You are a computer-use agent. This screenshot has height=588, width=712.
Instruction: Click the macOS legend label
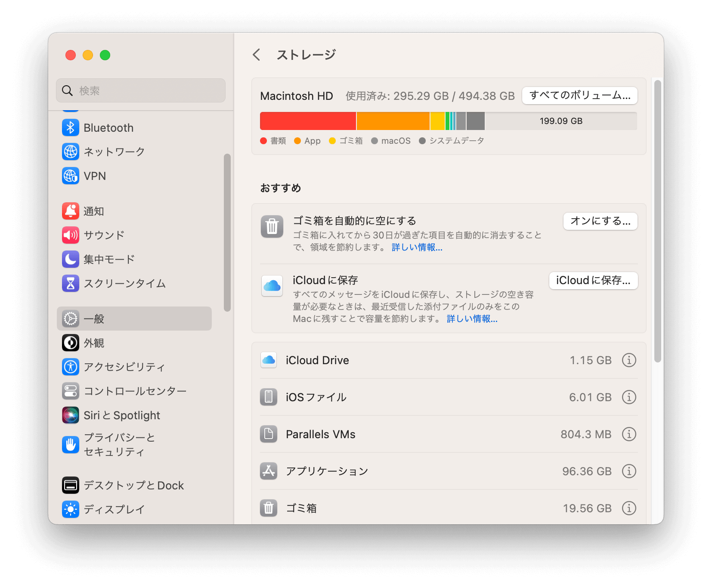(396, 141)
